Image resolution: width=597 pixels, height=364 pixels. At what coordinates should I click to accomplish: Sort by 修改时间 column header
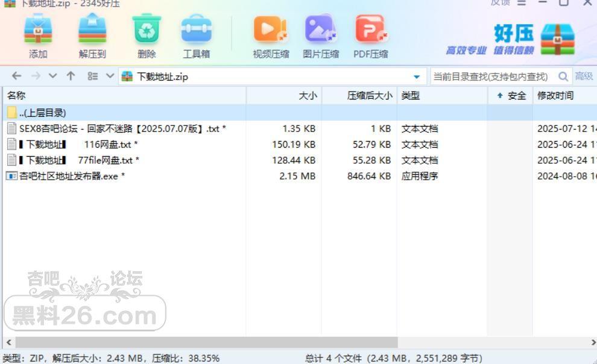565,95
